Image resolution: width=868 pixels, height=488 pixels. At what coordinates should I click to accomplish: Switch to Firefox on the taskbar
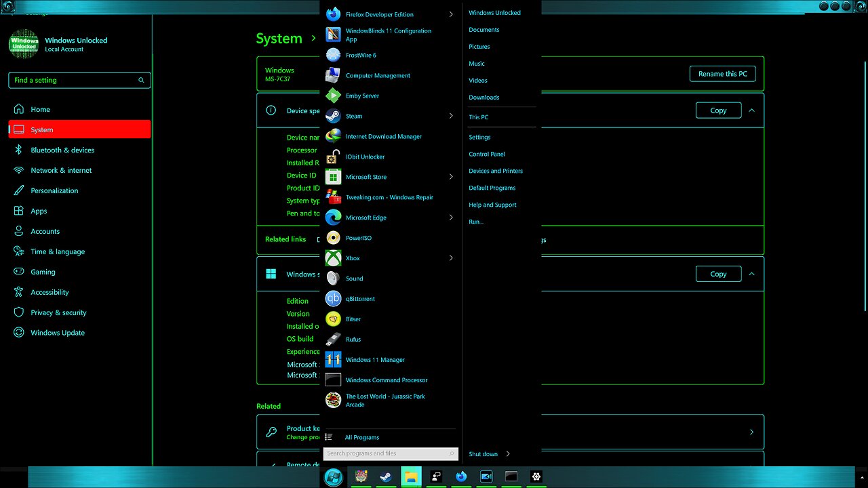click(461, 476)
